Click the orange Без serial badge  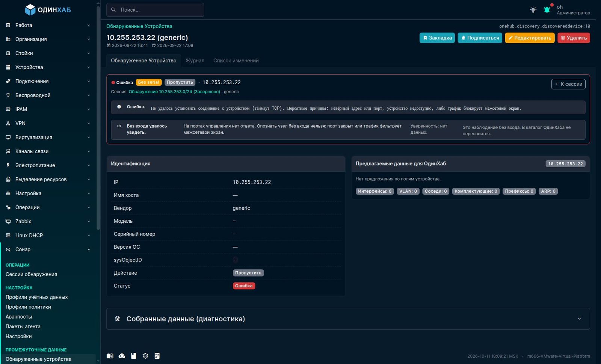[x=149, y=82]
